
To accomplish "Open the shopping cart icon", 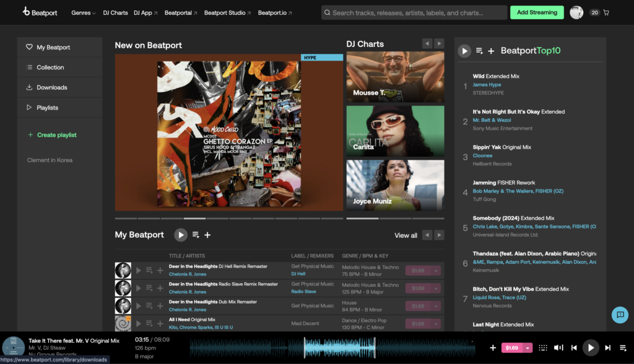I will pos(606,12).
